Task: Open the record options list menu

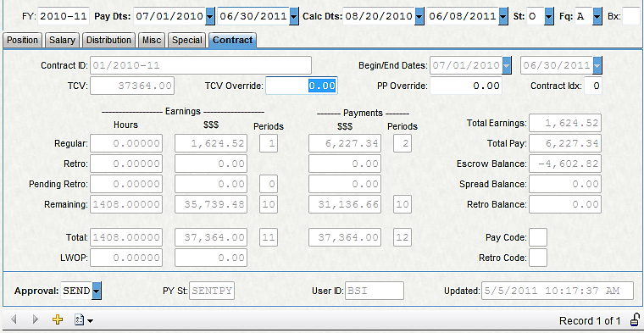Action: [83, 320]
